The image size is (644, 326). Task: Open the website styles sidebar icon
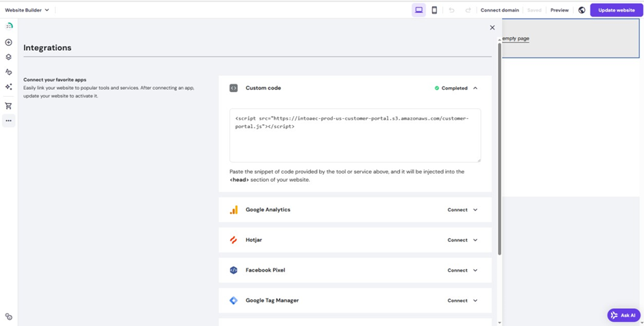9,72
